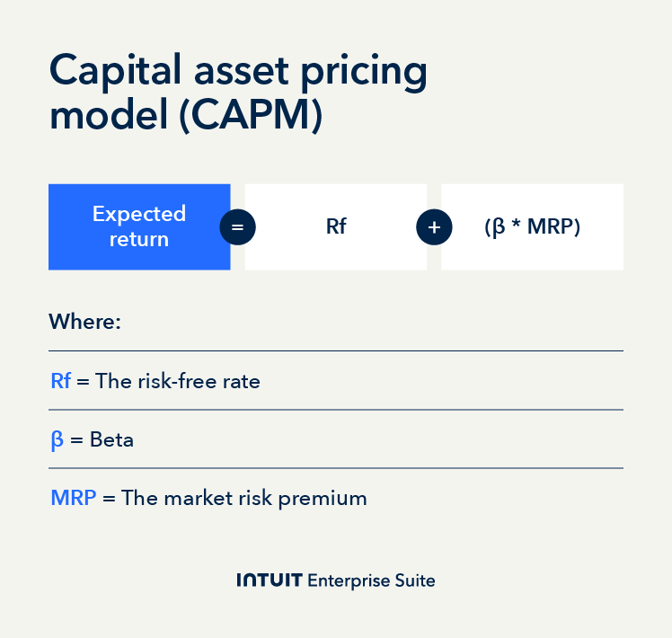Select the blue β symbol in definitions

pyautogui.click(x=57, y=440)
